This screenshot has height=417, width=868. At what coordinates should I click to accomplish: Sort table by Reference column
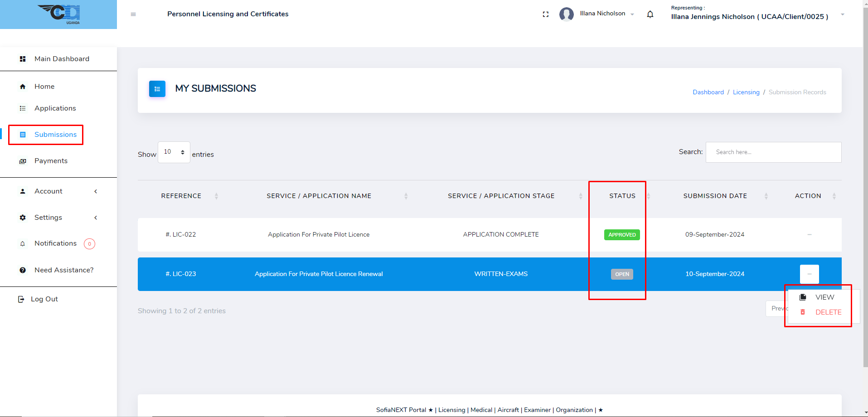click(x=181, y=196)
